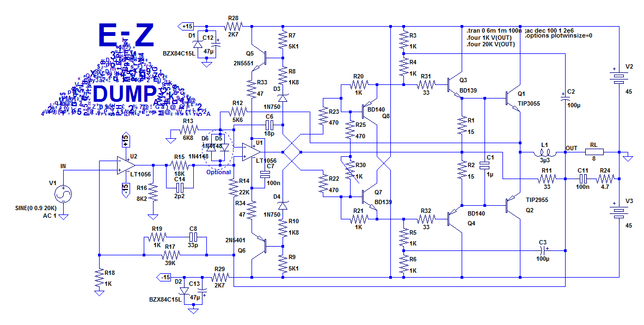Select the D1 zener diode symbol
Viewport: 644px width, 325px height.
point(198,44)
